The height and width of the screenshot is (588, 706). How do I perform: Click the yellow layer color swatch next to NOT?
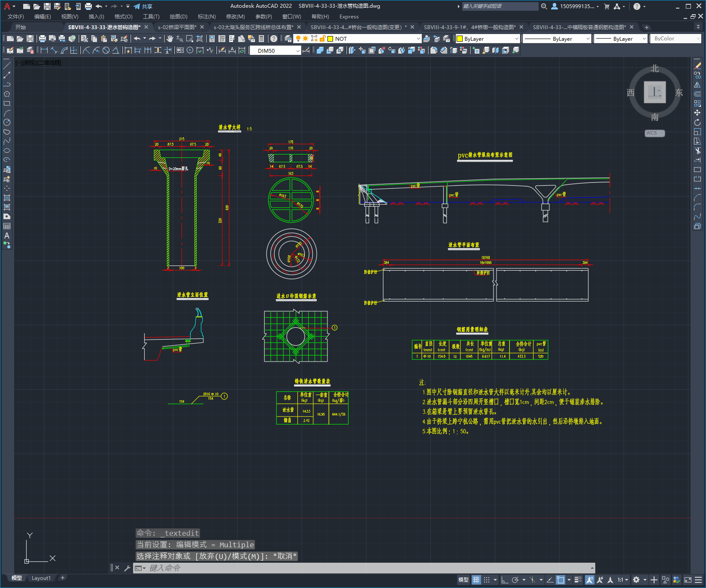pos(330,39)
